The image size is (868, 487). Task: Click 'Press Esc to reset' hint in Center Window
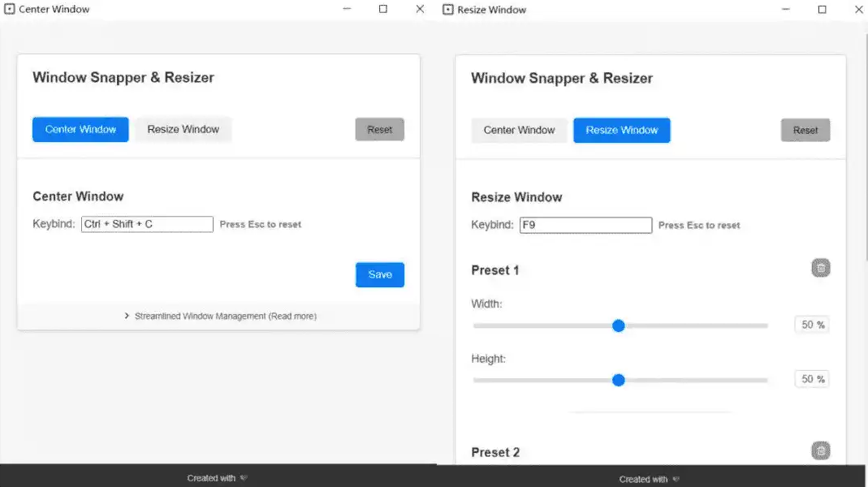260,224
